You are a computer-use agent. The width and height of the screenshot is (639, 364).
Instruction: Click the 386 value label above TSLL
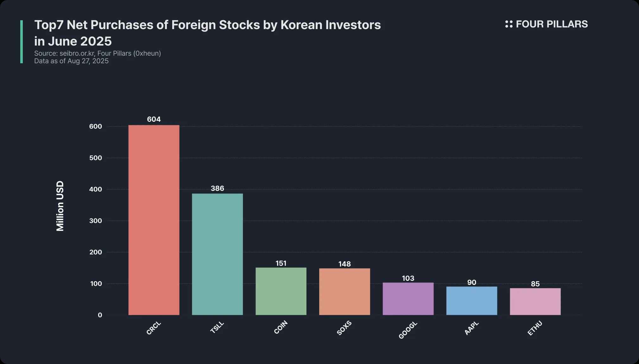click(217, 188)
